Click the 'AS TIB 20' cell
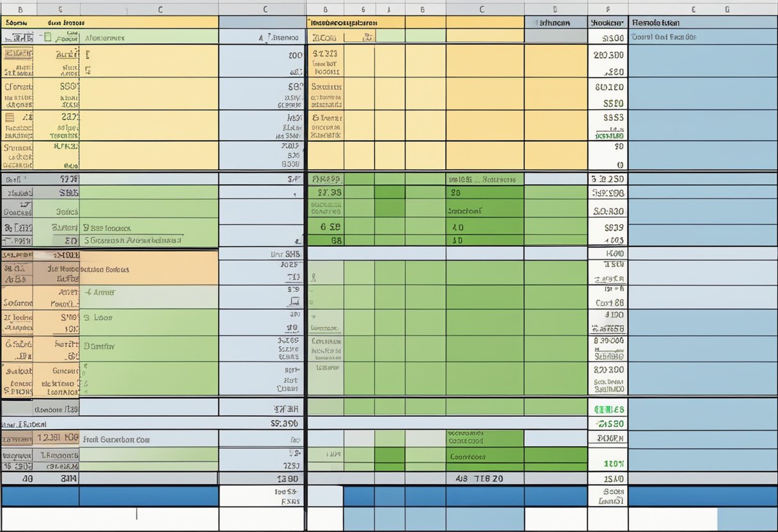This screenshot has width=778, height=532. coord(479,478)
